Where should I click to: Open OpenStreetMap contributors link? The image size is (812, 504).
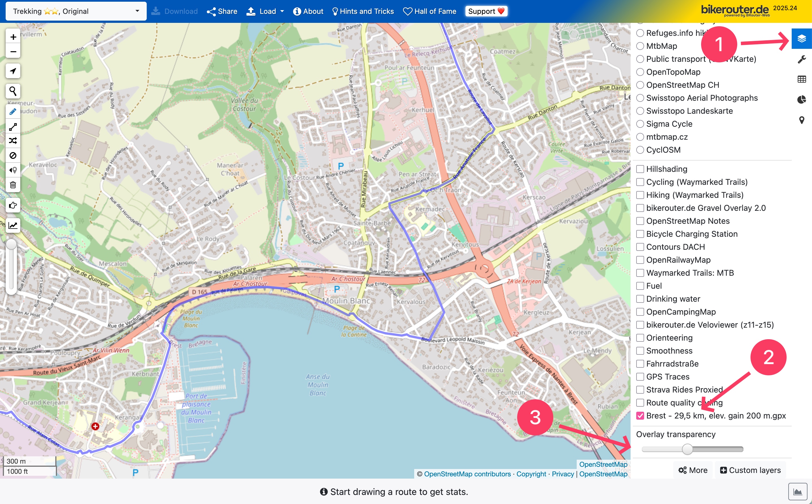click(467, 474)
